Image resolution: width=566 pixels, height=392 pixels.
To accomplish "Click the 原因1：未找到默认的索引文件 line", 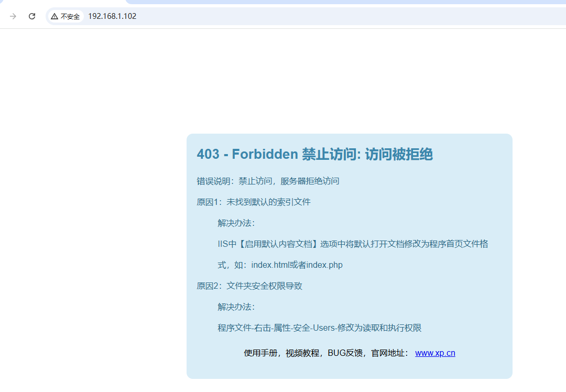I will point(254,202).
